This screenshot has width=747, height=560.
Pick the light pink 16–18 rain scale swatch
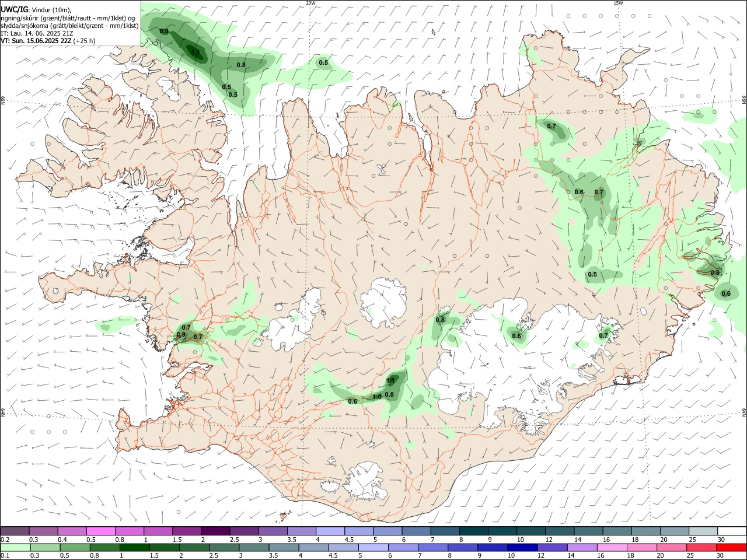click(x=612, y=547)
